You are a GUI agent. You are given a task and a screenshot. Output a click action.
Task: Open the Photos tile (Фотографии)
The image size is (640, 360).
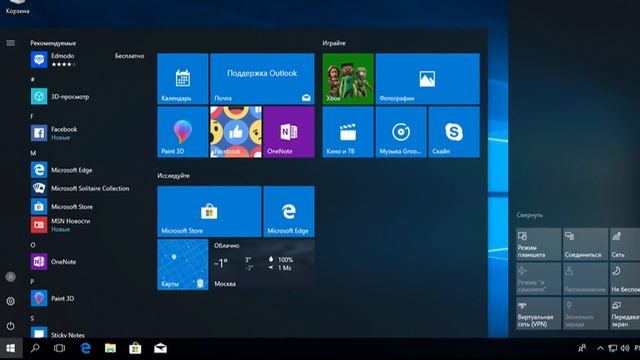pyautogui.click(x=427, y=79)
